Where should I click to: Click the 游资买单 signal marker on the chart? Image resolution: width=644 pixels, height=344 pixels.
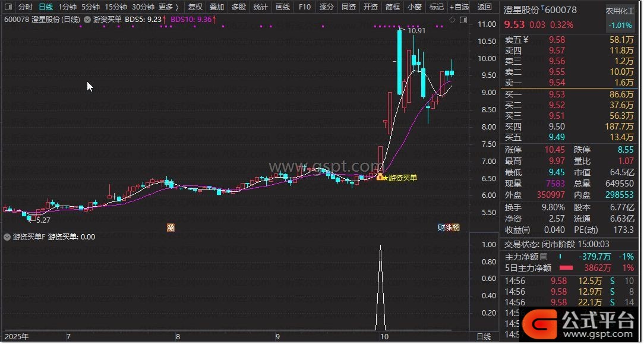[380, 177]
